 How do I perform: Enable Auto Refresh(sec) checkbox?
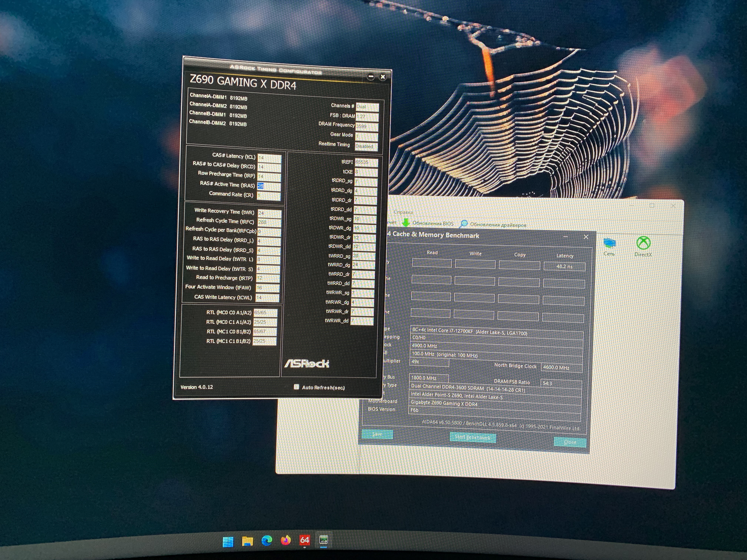point(296,387)
